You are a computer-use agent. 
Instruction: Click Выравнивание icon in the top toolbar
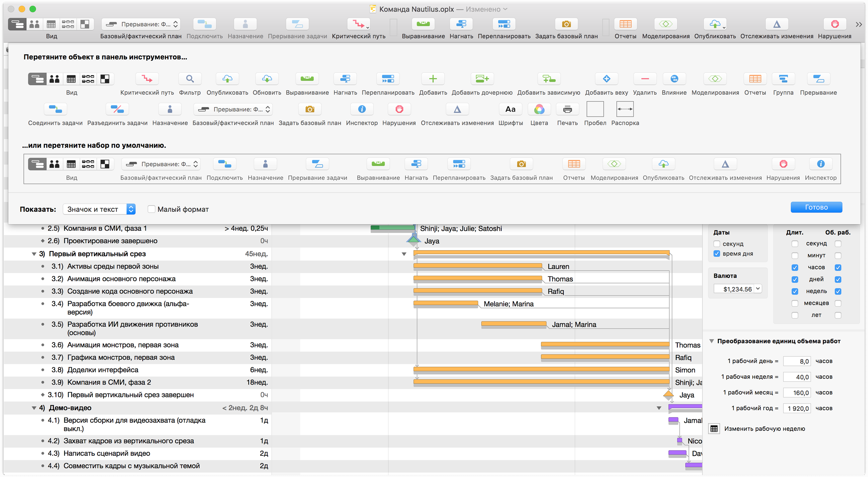coord(423,24)
